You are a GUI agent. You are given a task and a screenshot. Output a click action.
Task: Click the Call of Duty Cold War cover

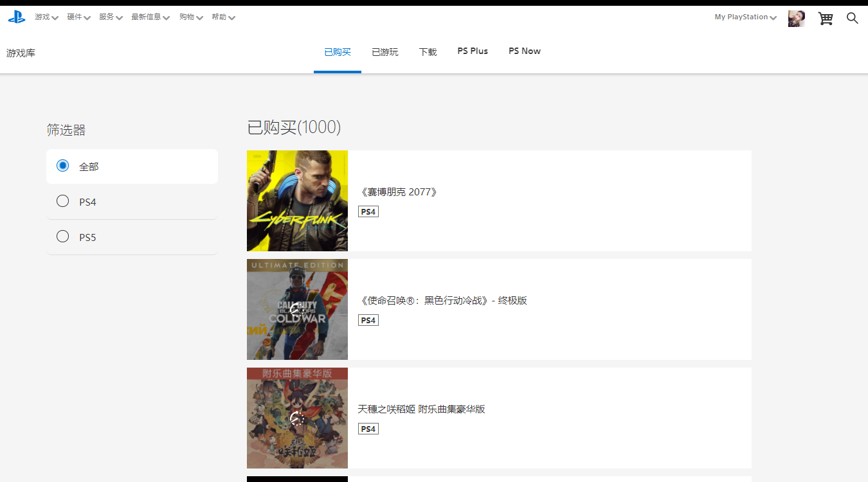[x=297, y=309]
